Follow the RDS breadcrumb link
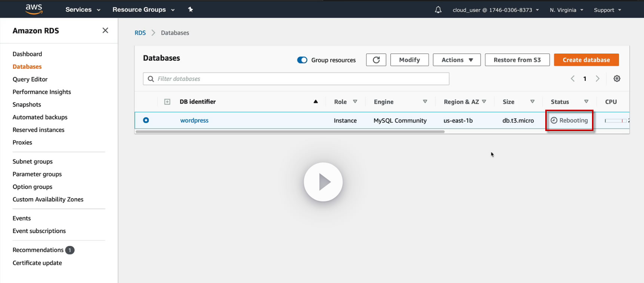This screenshot has height=283, width=644. [x=140, y=33]
